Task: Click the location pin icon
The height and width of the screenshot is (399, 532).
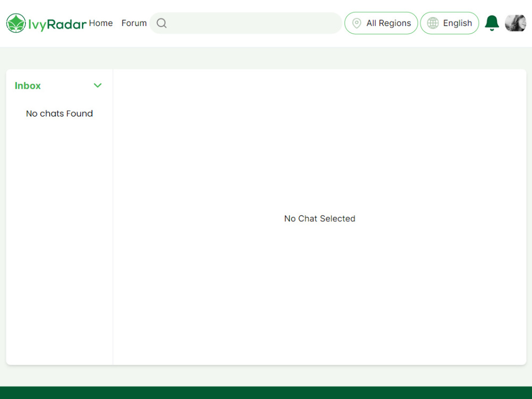Action: tap(356, 23)
